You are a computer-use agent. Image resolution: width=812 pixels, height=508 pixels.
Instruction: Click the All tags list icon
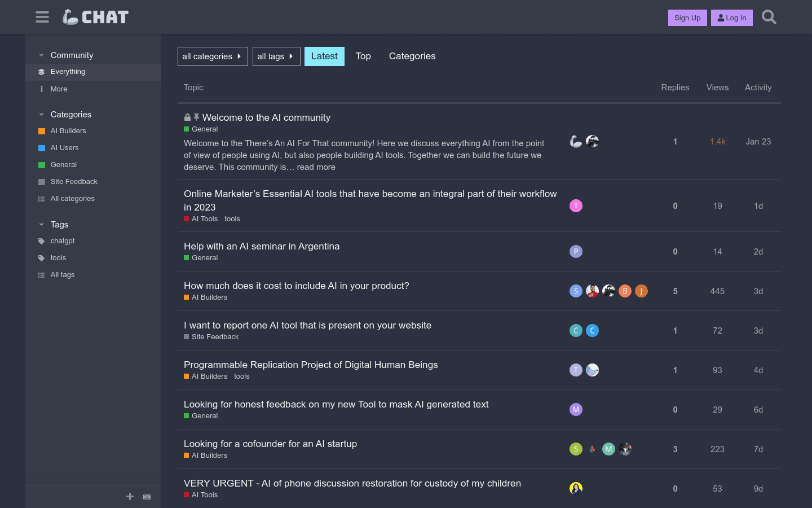42,275
